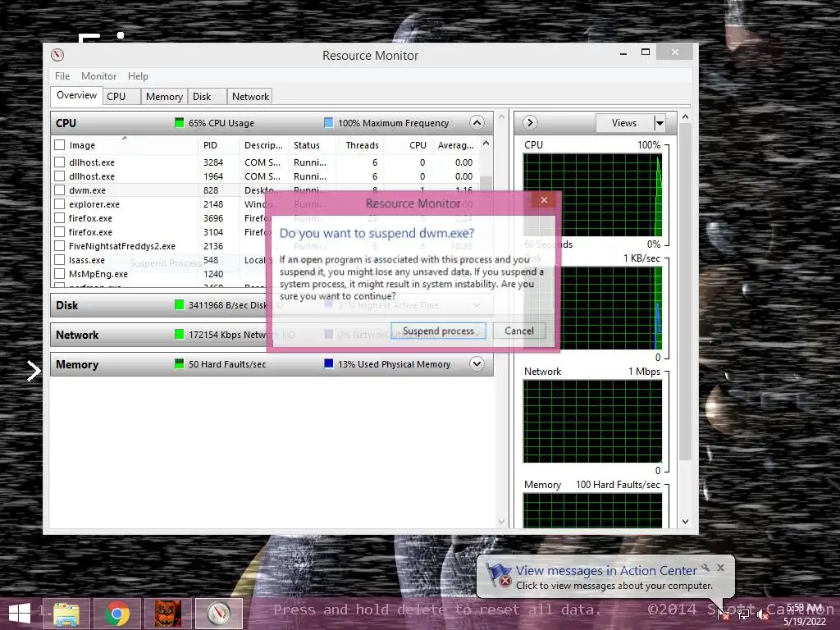Confirm with Suspend process button
Viewport: 840px width, 630px height.
tap(438, 331)
